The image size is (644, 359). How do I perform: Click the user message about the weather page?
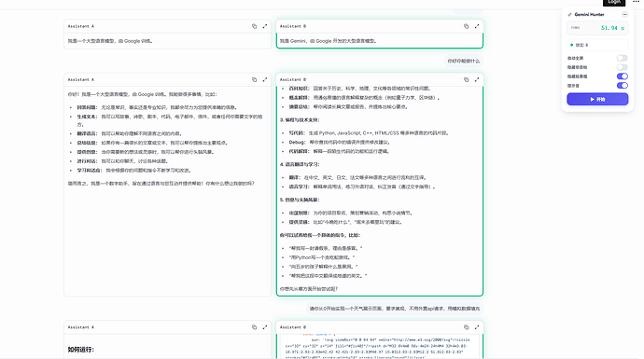click(x=394, y=309)
